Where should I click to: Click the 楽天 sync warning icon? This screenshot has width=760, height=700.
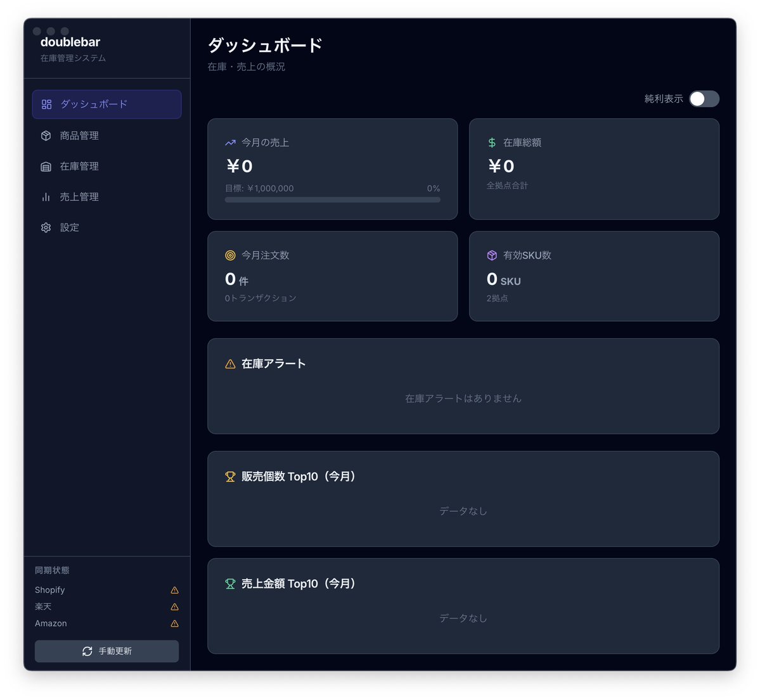[174, 606]
